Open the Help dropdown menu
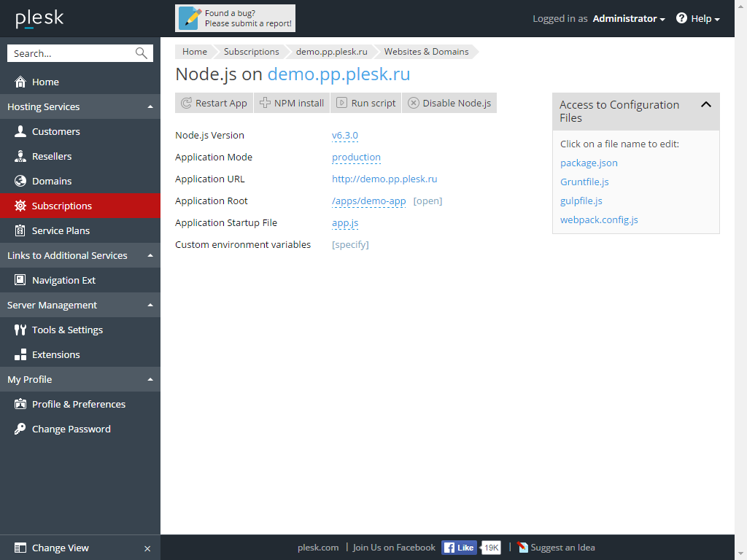 [x=698, y=19]
